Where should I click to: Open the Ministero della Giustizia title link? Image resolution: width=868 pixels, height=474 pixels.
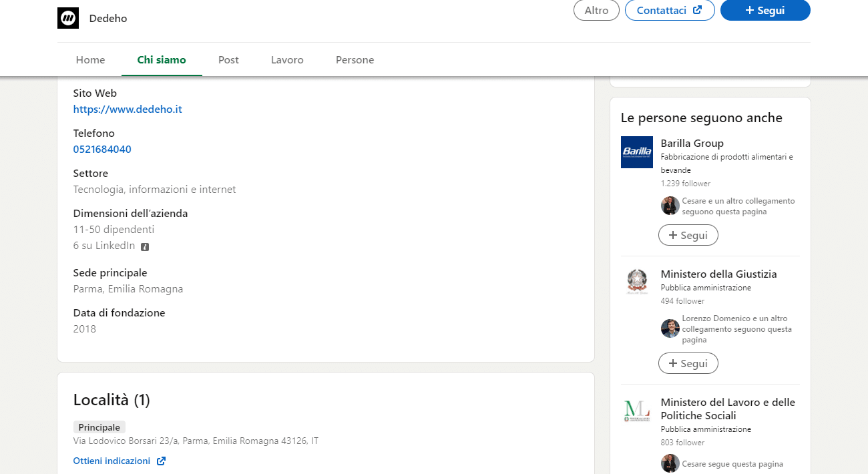718,274
